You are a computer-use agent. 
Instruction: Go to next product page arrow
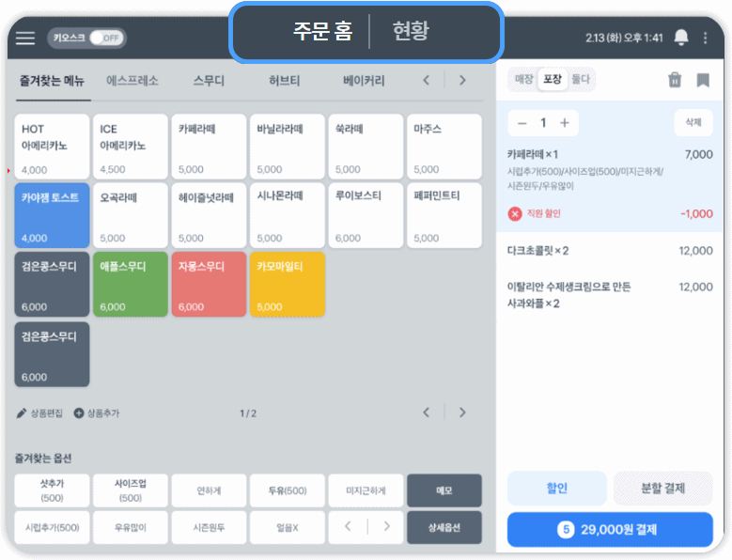(462, 412)
